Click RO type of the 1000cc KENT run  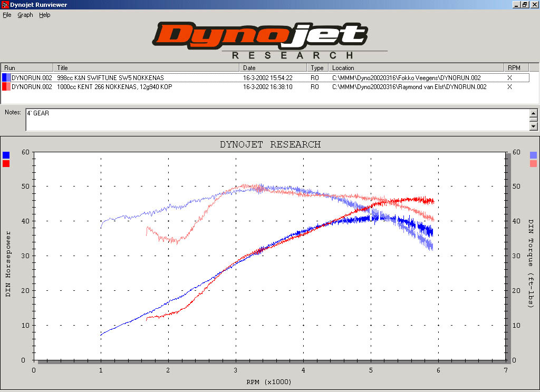click(315, 87)
